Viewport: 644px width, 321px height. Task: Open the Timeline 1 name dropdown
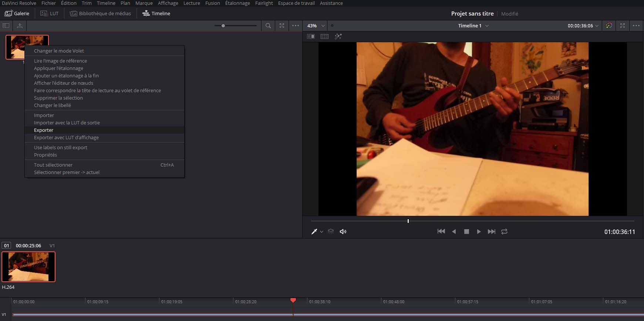(x=487, y=26)
